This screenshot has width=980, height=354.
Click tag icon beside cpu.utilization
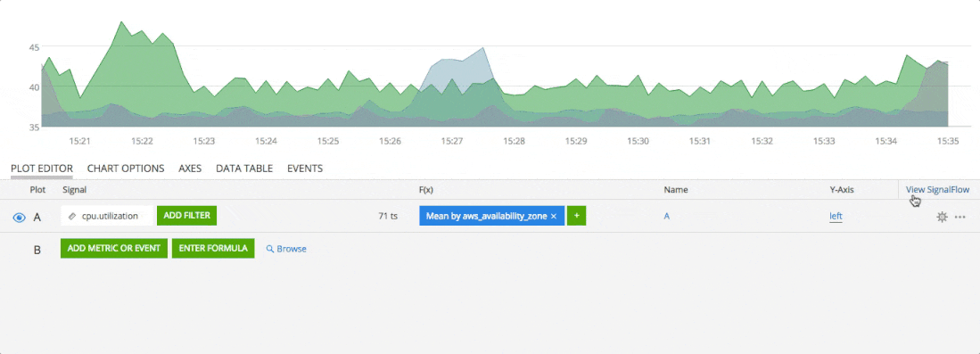pos(72,216)
